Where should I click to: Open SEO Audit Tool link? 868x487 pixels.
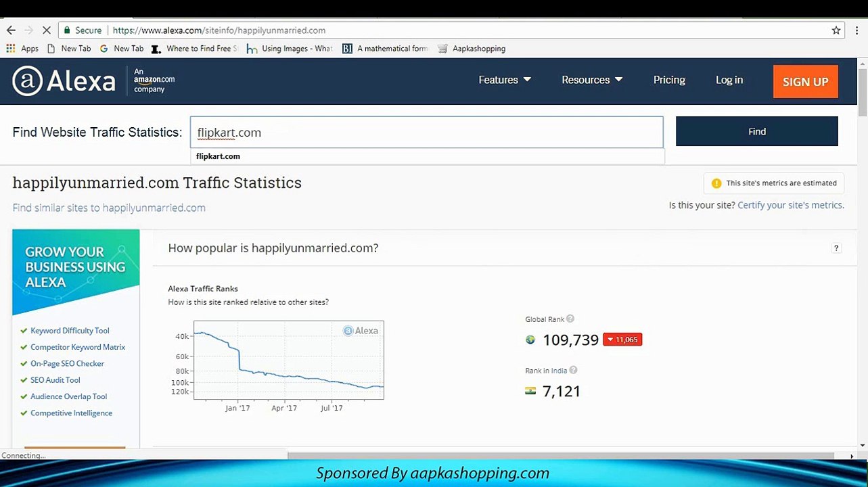tap(55, 380)
